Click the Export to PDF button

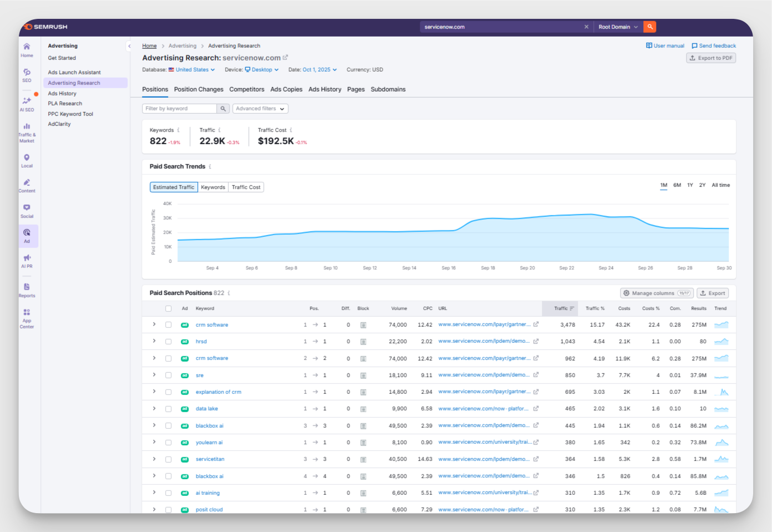tap(710, 58)
